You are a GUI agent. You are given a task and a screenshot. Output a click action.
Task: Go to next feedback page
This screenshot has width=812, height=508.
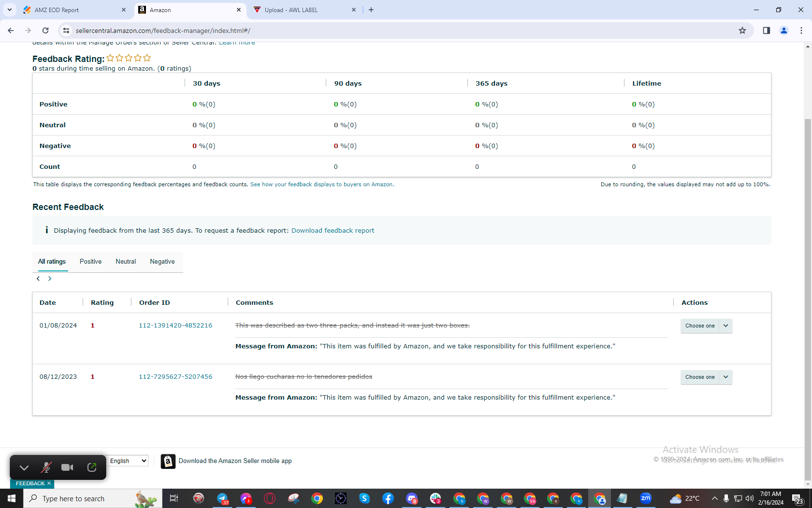coord(50,279)
